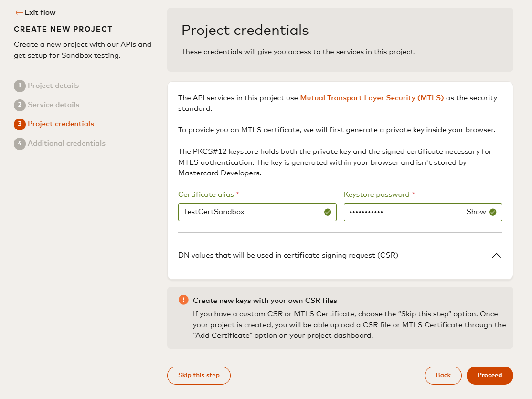This screenshot has width=532, height=399.
Task: Click the Keystore password green checkmark icon
Action: (493, 212)
